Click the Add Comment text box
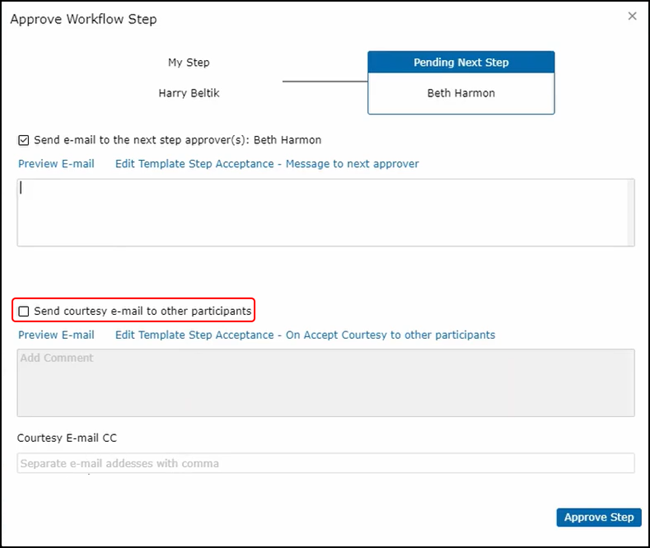This screenshot has width=650, height=548. tap(325, 382)
